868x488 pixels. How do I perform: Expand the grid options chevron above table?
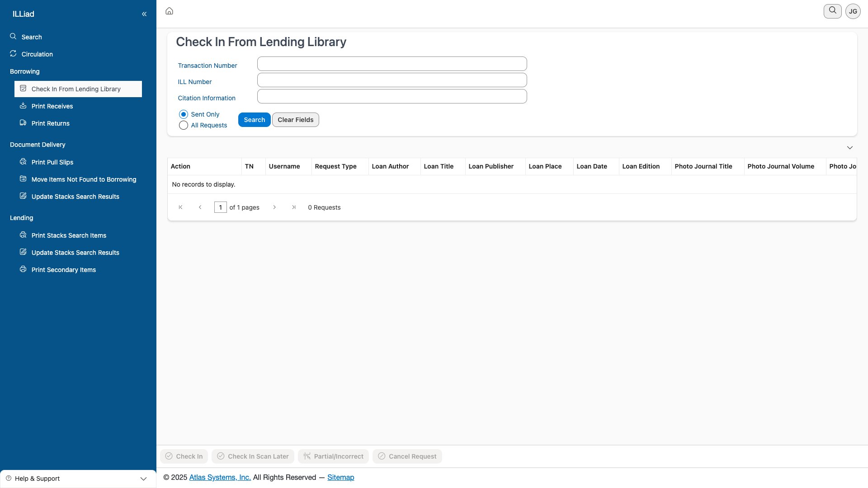point(850,148)
